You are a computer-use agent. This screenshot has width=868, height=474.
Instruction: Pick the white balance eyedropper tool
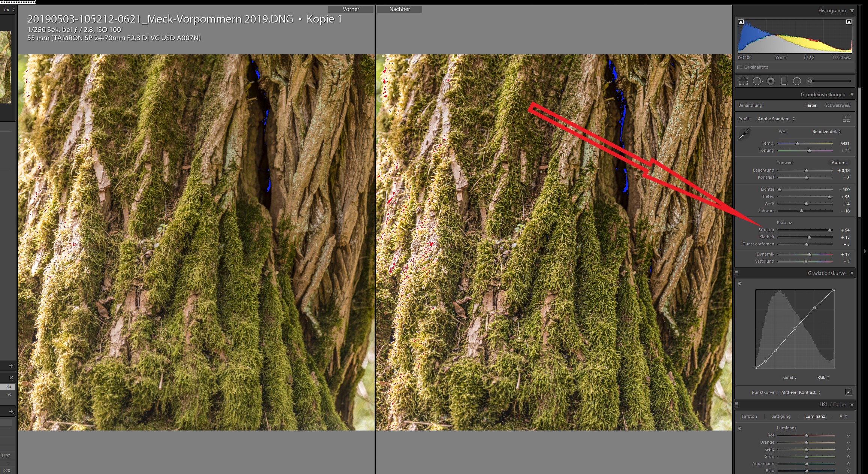click(744, 134)
